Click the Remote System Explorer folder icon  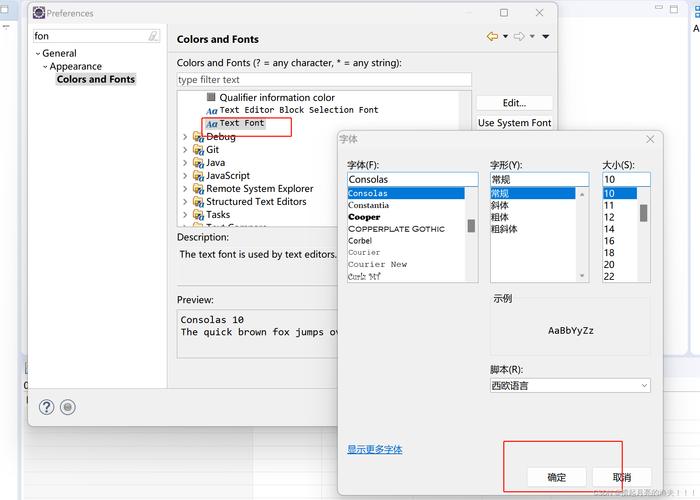click(x=198, y=189)
